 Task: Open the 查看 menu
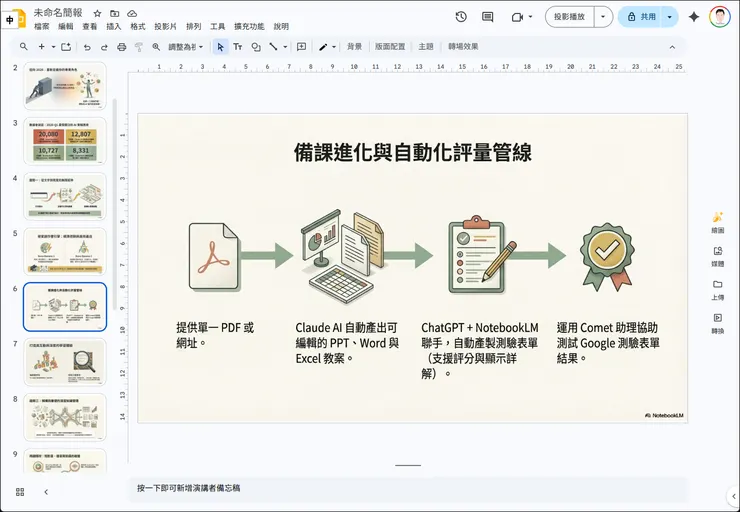[90, 27]
